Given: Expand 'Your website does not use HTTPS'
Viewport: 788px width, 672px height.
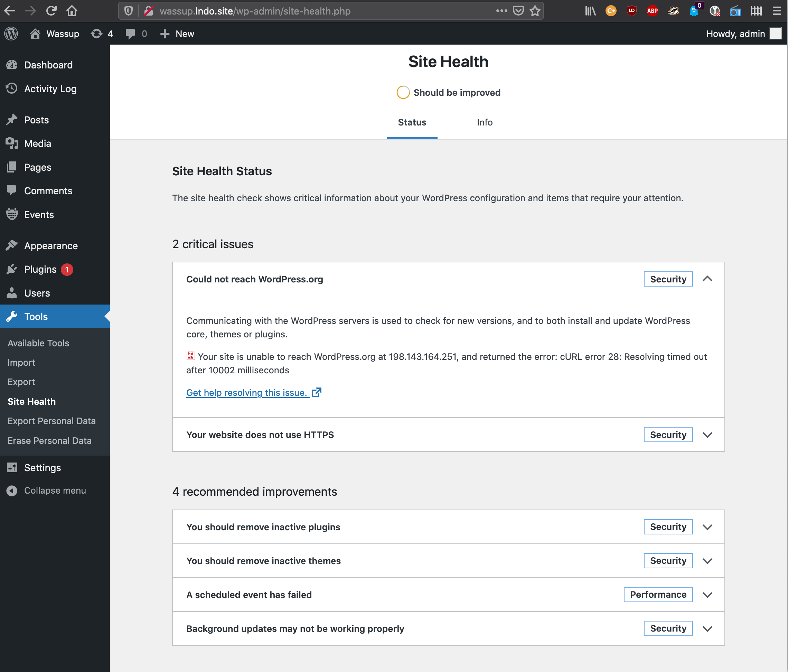Looking at the screenshot, I should [x=708, y=435].
